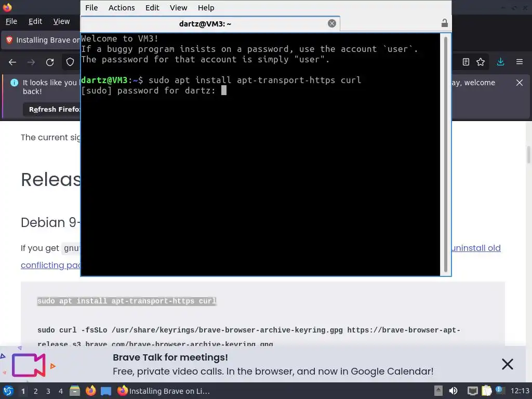Click the info icon in the notification bar
Viewport: 532px width, 399px height.
pyautogui.click(x=14, y=83)
